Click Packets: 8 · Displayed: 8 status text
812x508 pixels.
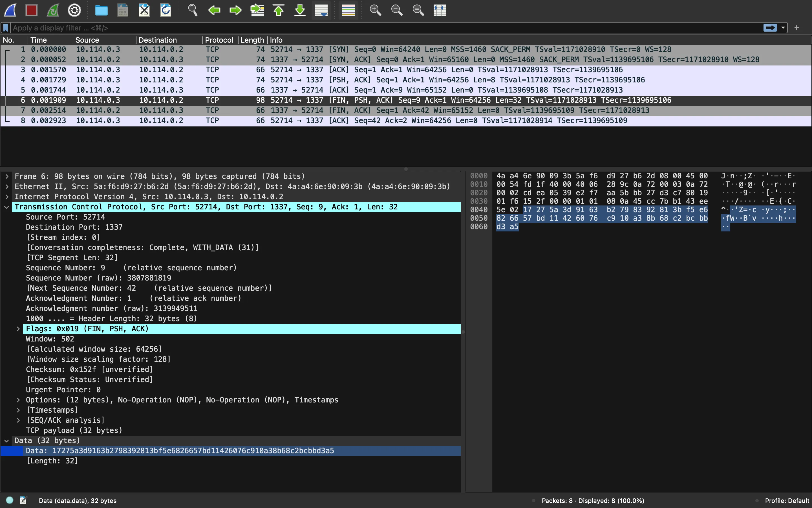pyautogui.click(x=593, y=501)
